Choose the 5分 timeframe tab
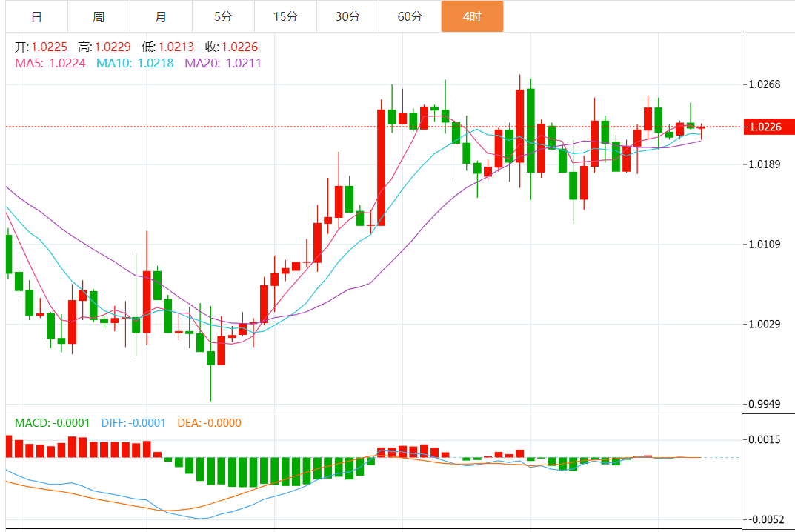The height and width of the screenshot is (532, 795). [224, 17]
